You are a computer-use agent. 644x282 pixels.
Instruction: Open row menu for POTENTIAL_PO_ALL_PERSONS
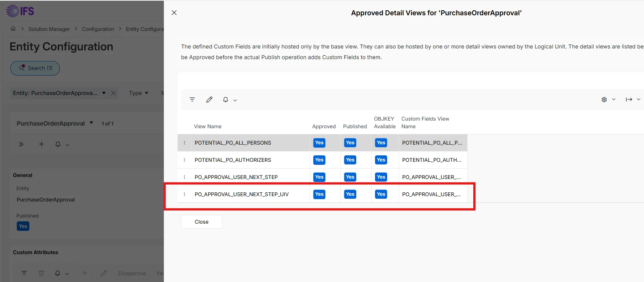184,143
